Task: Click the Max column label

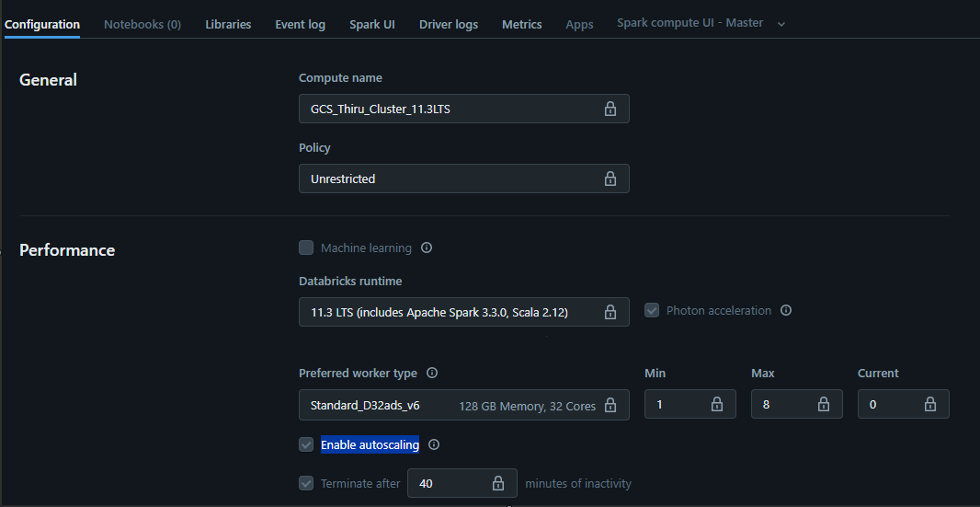Action: pos(763,373)
